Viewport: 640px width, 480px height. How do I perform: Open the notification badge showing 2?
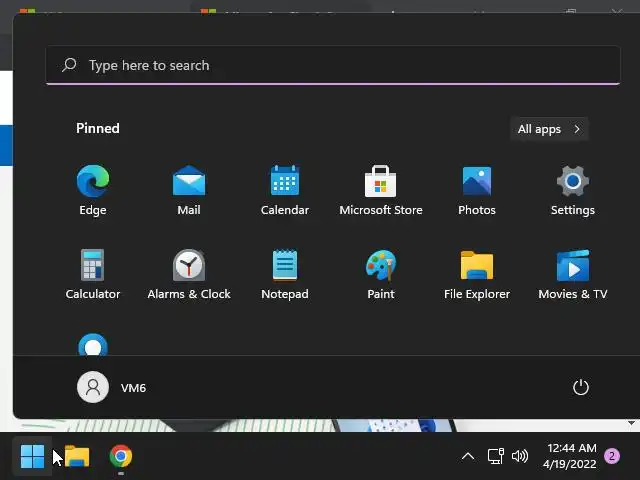tap(612, 456)
